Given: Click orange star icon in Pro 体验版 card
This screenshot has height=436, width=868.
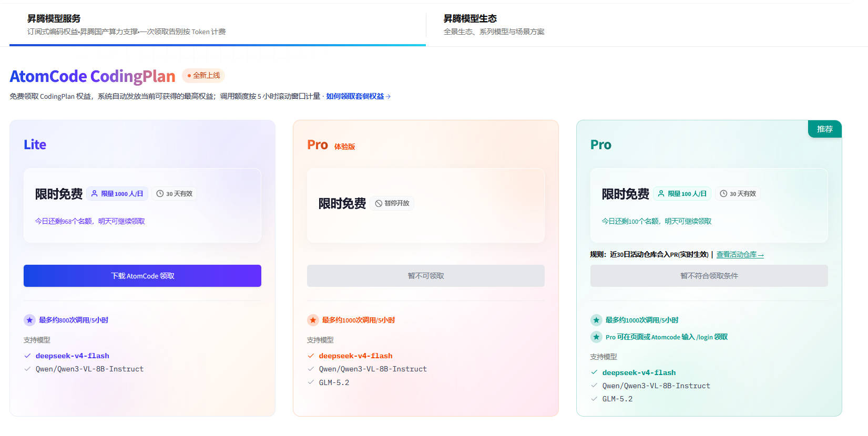Looking at the screenshot, I should 313,320.
